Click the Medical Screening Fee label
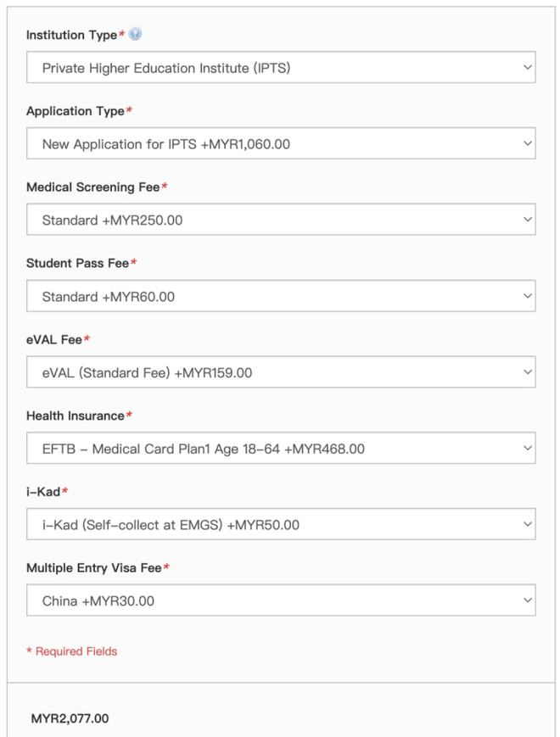 tap(92, 187)
